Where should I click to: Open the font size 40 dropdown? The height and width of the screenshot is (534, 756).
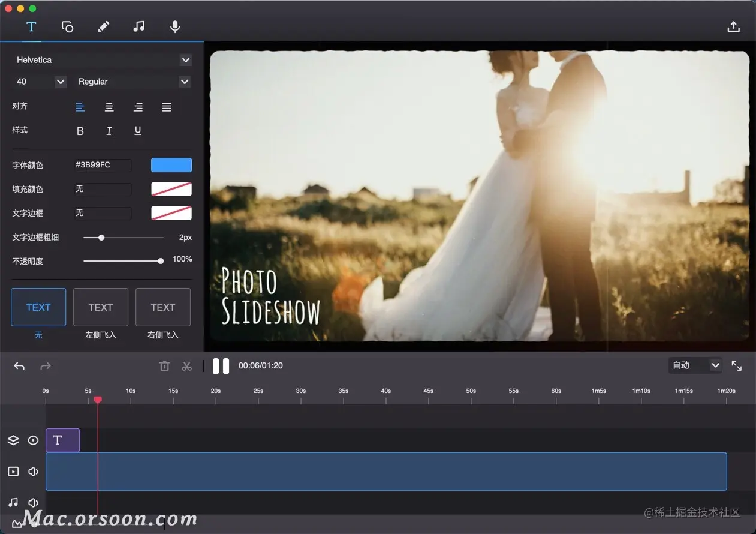click(x=61, y=82)
